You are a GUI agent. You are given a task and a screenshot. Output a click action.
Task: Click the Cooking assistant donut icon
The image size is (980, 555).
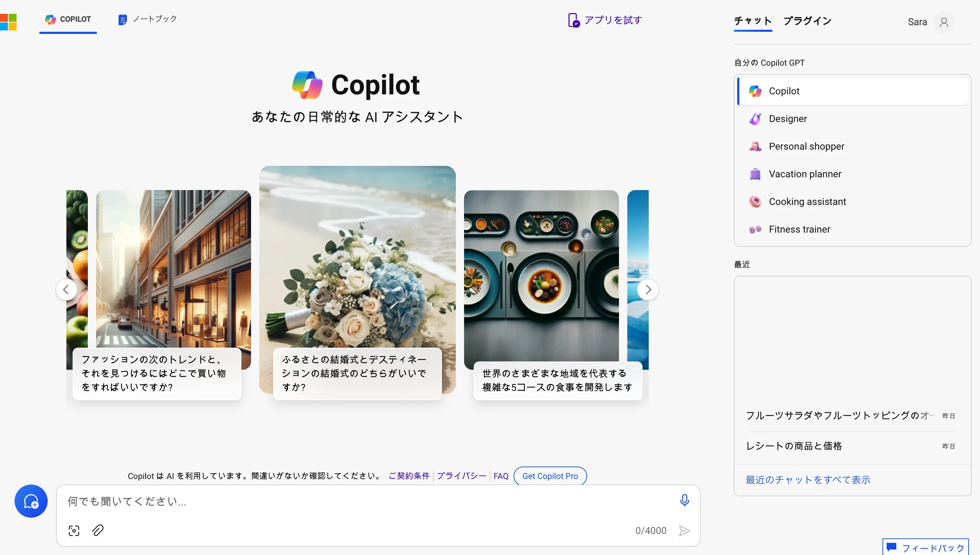[x=755, y=201]
